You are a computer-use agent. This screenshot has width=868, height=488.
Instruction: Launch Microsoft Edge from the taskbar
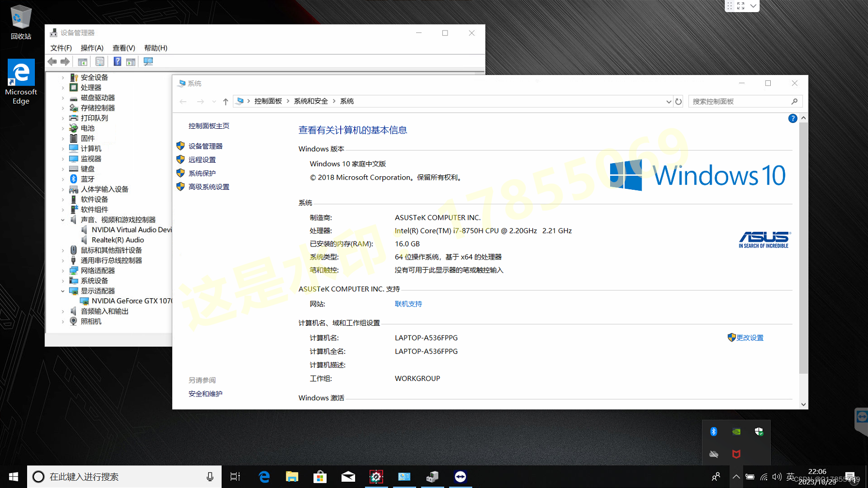click(x=264, y=476)
